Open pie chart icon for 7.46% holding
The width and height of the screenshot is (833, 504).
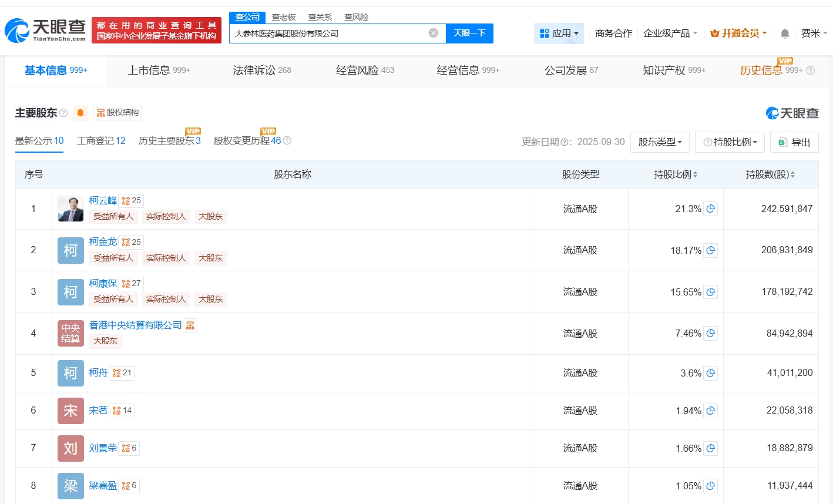[710, 333]
